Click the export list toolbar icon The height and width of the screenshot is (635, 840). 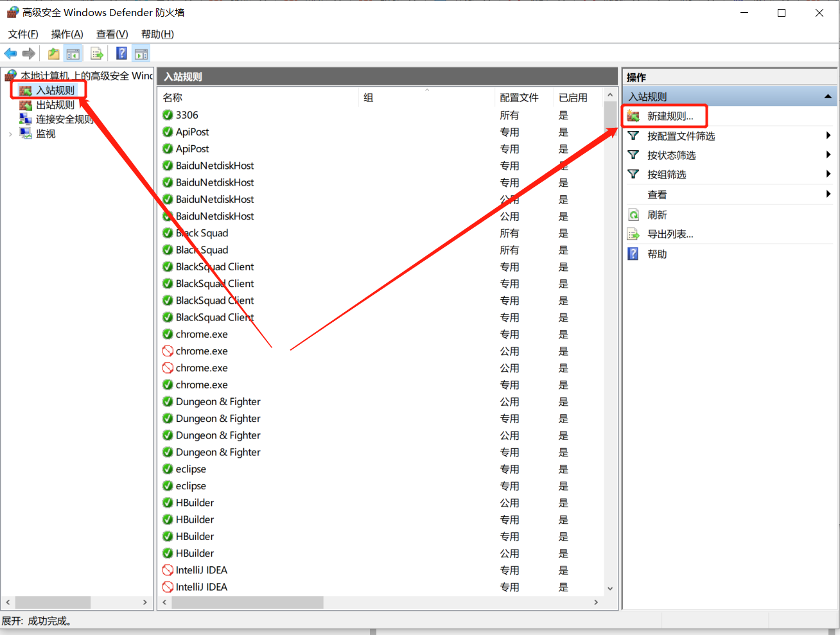[97, 53]
